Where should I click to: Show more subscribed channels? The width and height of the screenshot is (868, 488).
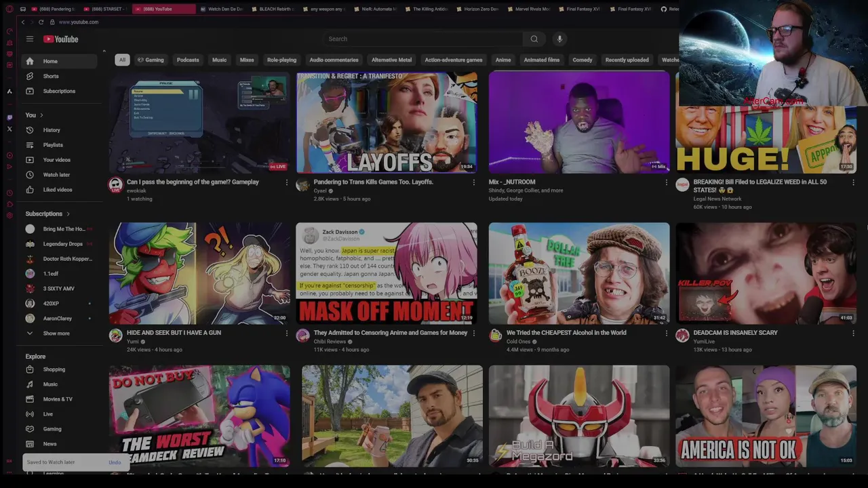(x=59, y=333)
